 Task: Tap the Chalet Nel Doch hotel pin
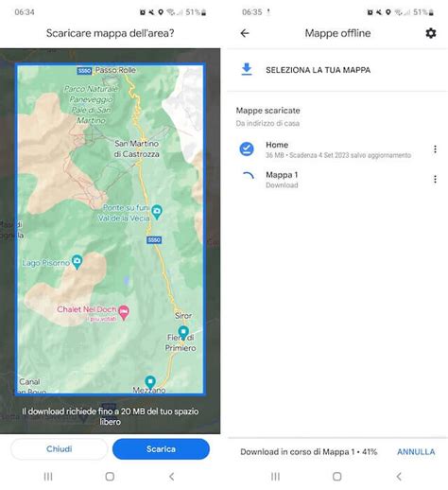124,312
